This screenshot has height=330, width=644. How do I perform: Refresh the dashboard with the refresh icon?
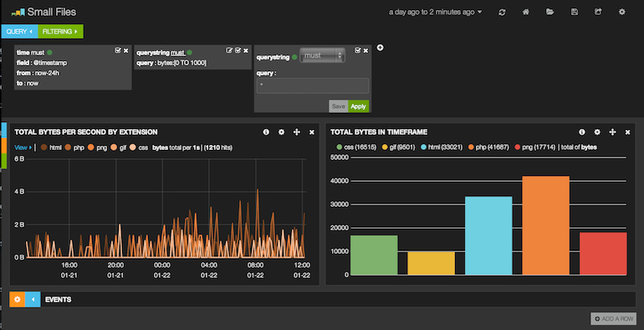[x=502, y=13]
